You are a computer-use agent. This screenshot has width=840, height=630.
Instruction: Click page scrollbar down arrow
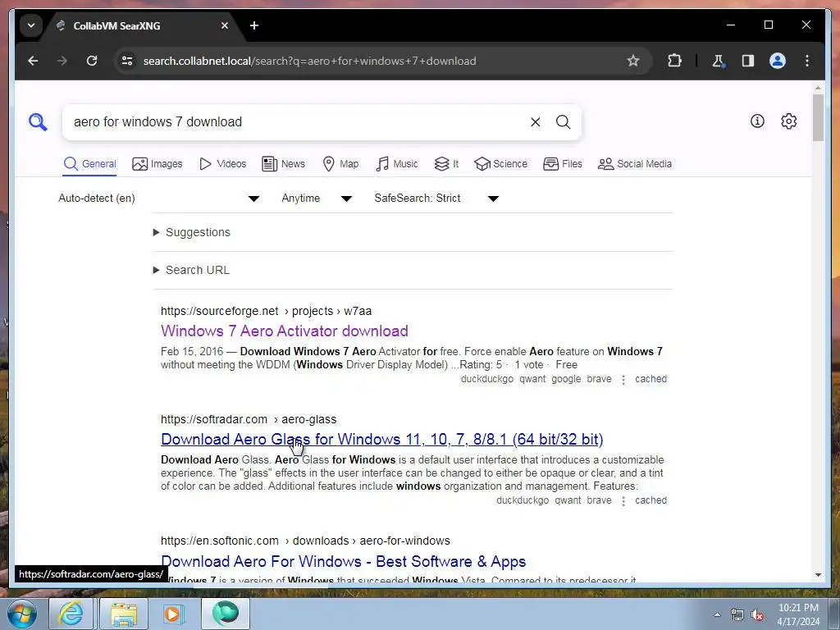818,575
